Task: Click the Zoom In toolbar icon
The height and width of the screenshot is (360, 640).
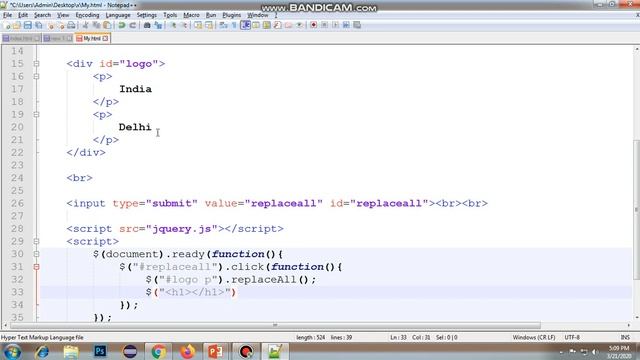Action: pyautogui.click(x=173, y=25)
